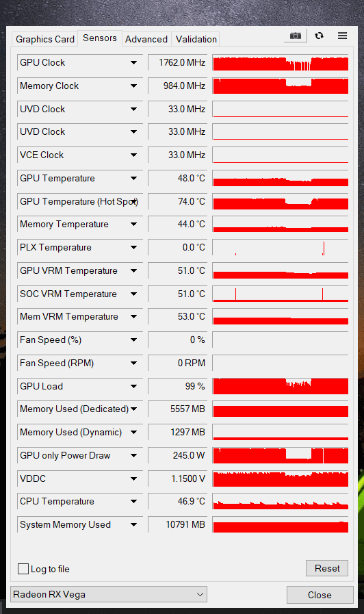
Task: Click the GPU Clock history graph
Action: 281,63
